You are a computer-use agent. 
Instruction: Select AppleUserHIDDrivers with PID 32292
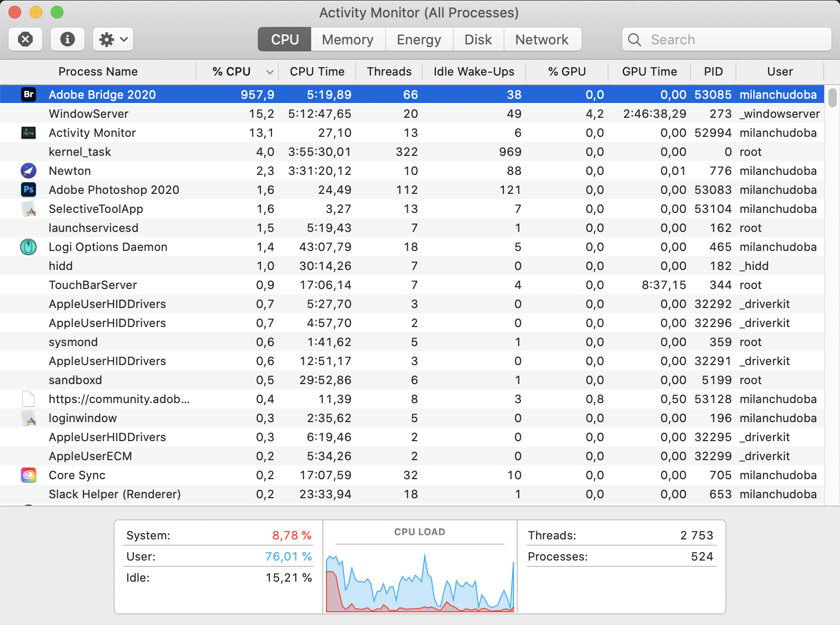(x=412, y=304)
